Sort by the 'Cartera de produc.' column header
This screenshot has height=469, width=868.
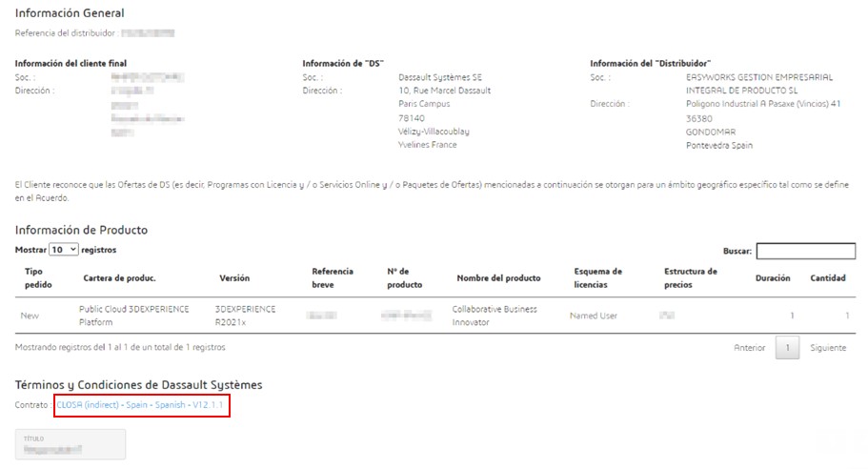pyautogui.click(x=119, y=278)
